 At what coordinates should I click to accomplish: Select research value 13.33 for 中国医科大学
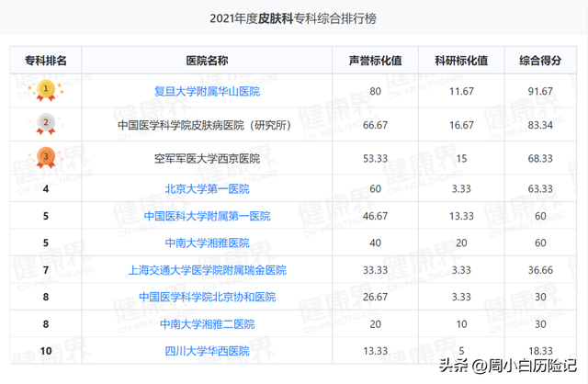(461, 216)
